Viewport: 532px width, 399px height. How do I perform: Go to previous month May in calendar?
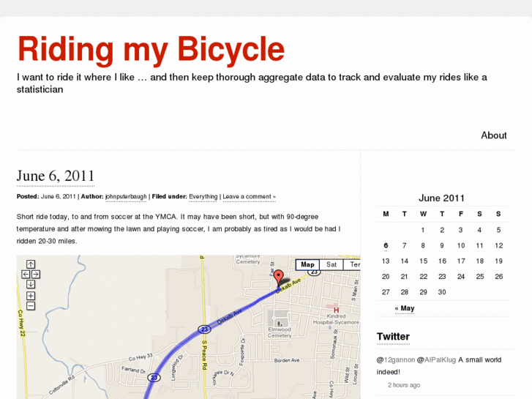404,308
